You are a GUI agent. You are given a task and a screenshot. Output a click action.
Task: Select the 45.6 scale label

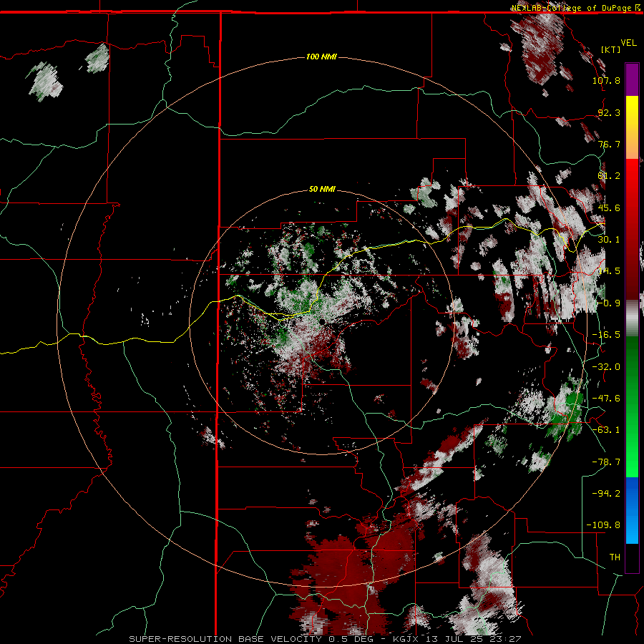point(609,208)
